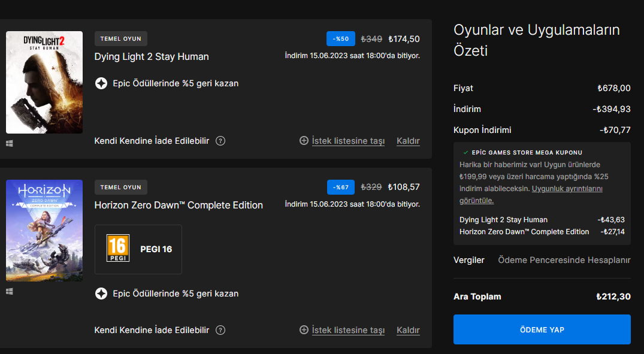The height and width of the screenshot is (354, 644).
Task: Open Horizon Zero Dawn cover thumbnail
Action: [44, 230]
